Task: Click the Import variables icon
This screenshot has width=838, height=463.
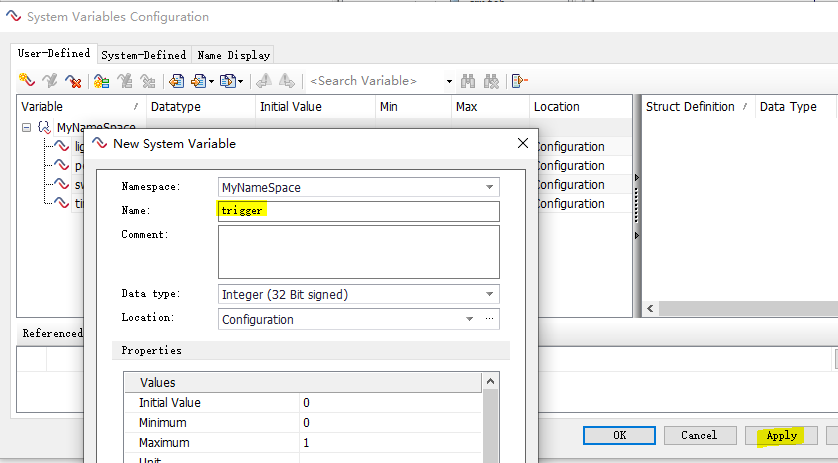Action: tap(176, 81)
